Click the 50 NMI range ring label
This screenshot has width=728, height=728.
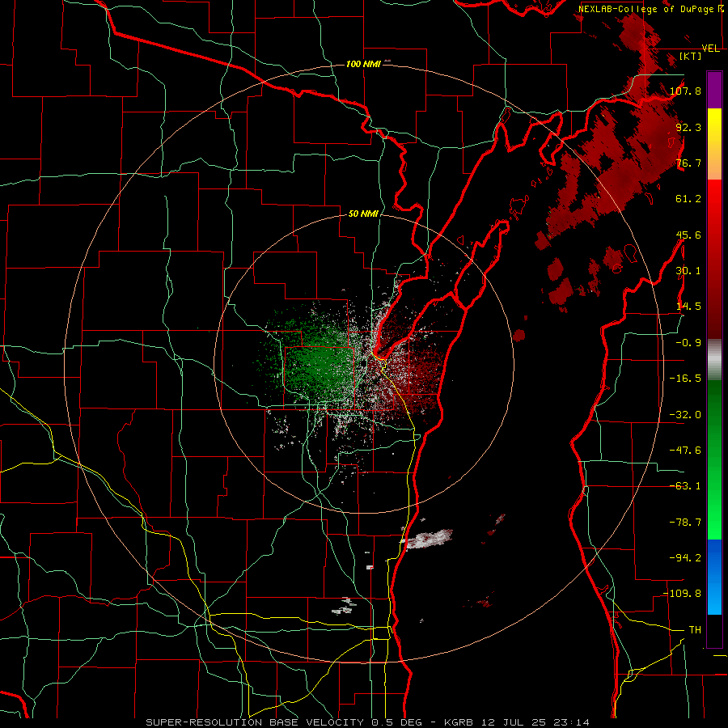pos(363,214)
